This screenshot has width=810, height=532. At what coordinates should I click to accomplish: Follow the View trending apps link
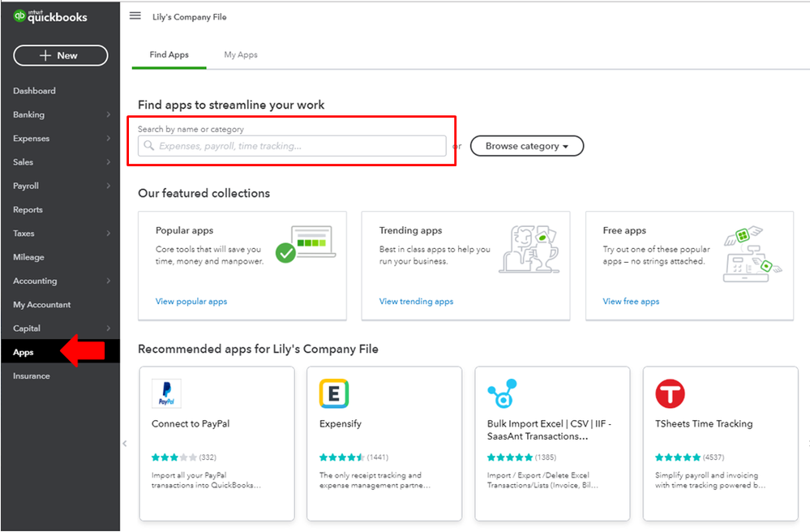[417, 301]
